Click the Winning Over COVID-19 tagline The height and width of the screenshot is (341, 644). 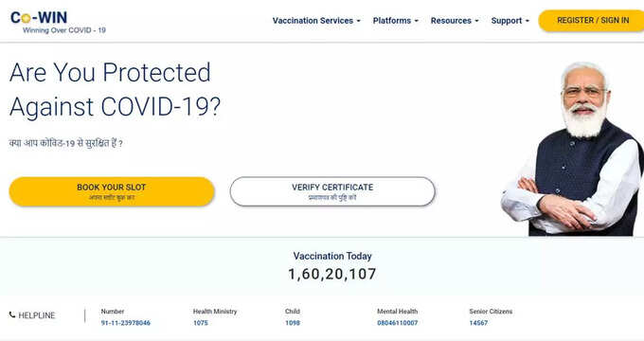(64, 30)
